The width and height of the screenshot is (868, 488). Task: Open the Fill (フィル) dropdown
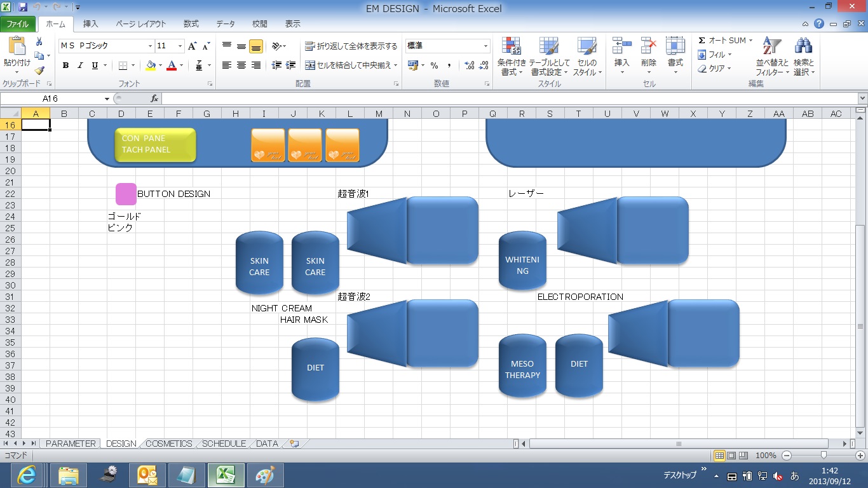(x=715, y=55)
